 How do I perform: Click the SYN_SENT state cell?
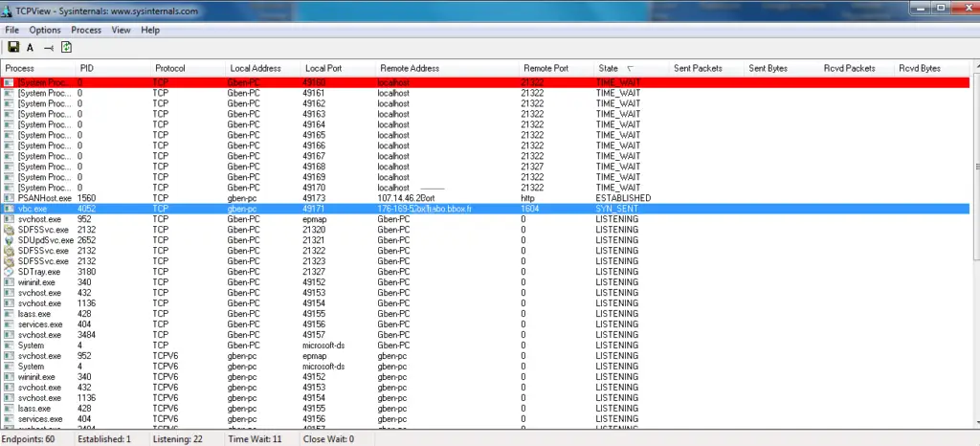(617, 209)
